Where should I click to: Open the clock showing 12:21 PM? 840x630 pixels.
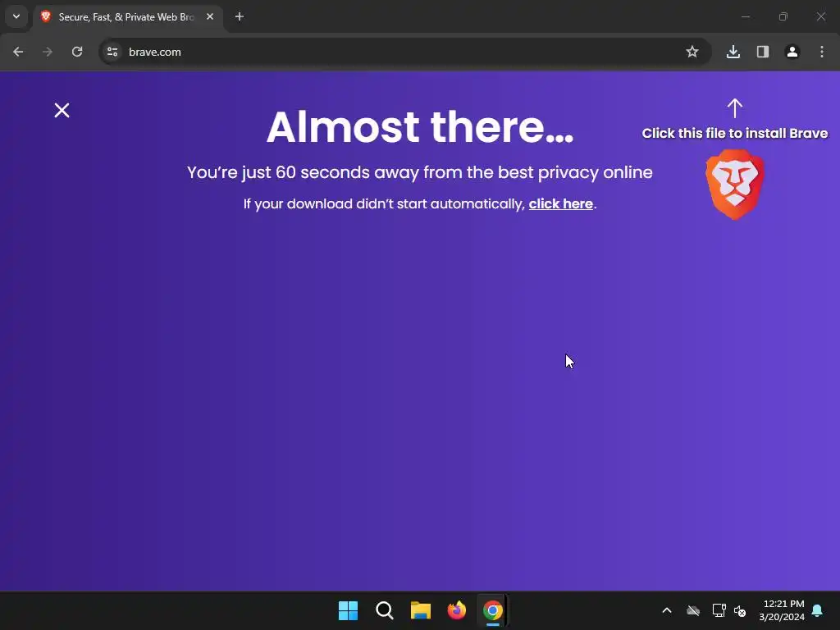coord(782,610)
